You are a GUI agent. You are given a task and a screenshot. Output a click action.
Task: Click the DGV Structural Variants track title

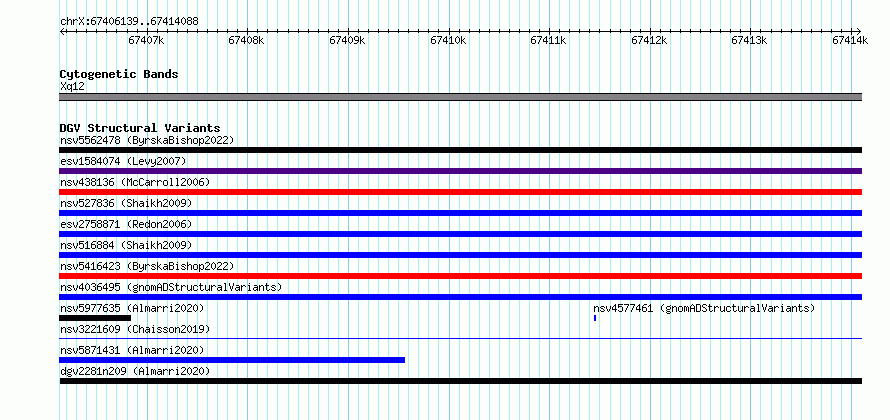click(140, 128)
